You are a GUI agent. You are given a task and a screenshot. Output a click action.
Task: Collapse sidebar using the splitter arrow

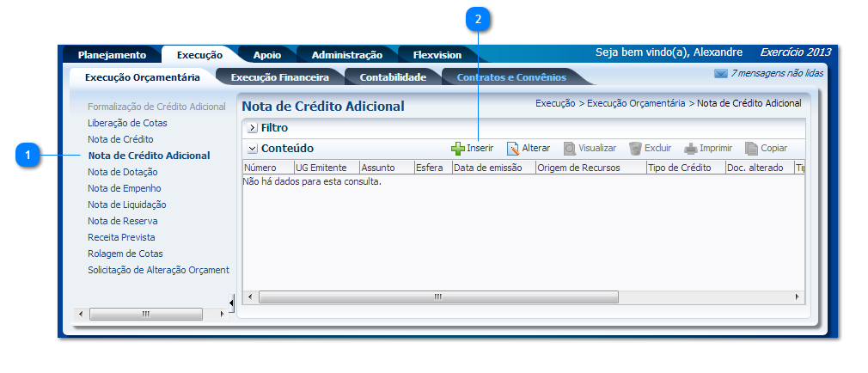230,302
